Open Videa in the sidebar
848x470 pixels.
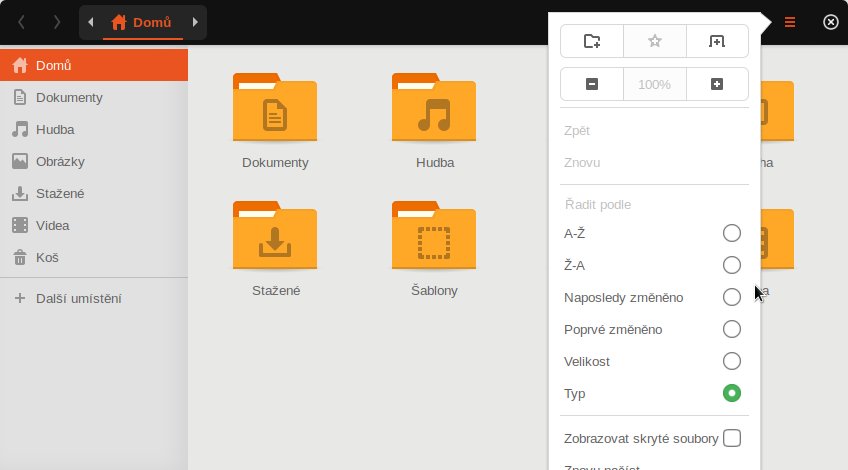pos(94,225)
